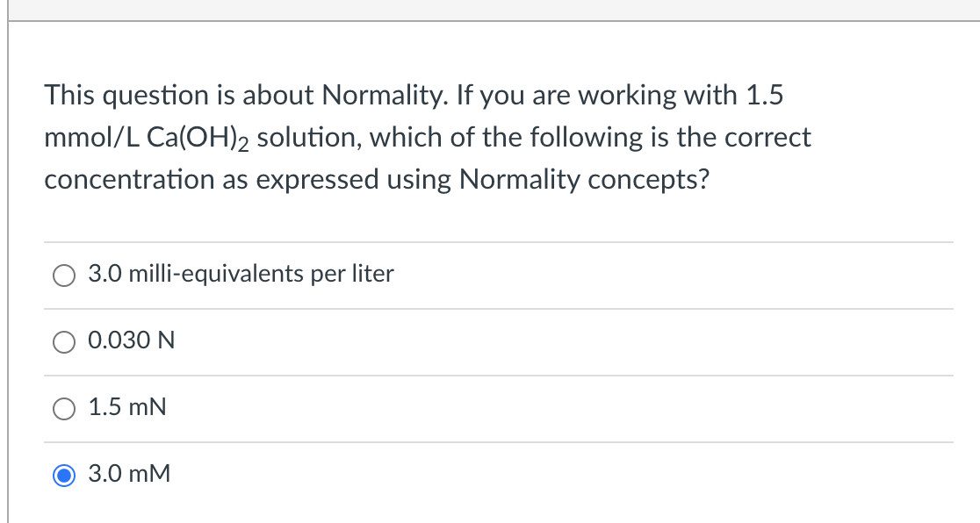Click the "3.0 mM" answer label text
The width and height of the screenshot is (980, 523).
coord(130,474)
